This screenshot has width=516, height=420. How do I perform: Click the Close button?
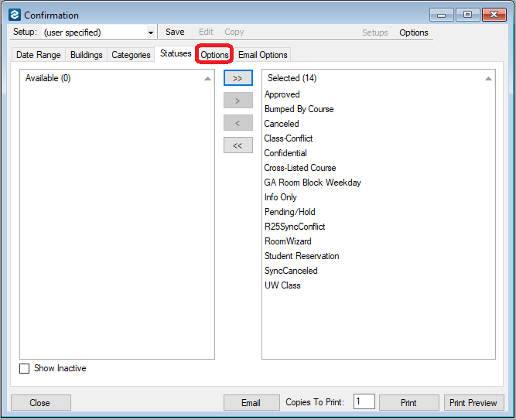click(x=41, y=402)
